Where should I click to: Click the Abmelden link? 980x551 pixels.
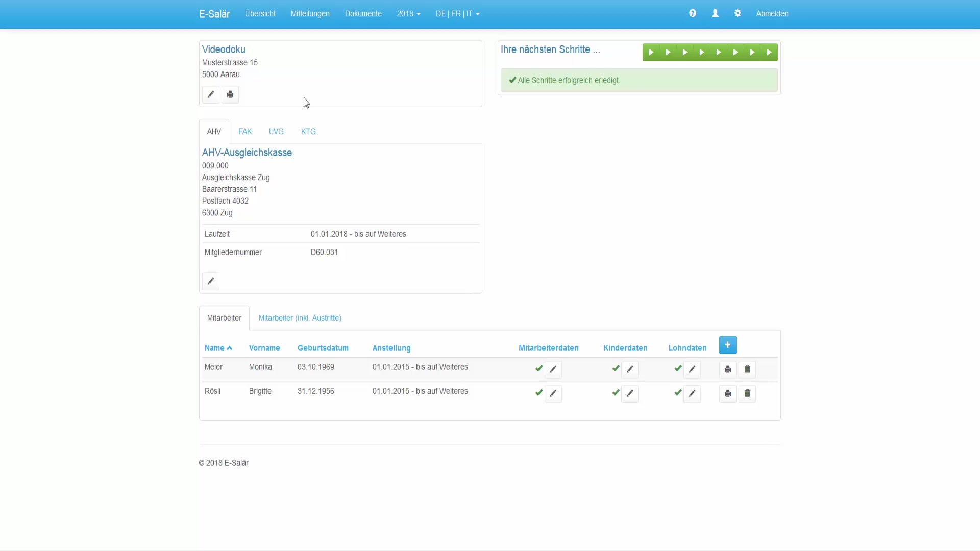pyautogui.click(x=772, y=14)
